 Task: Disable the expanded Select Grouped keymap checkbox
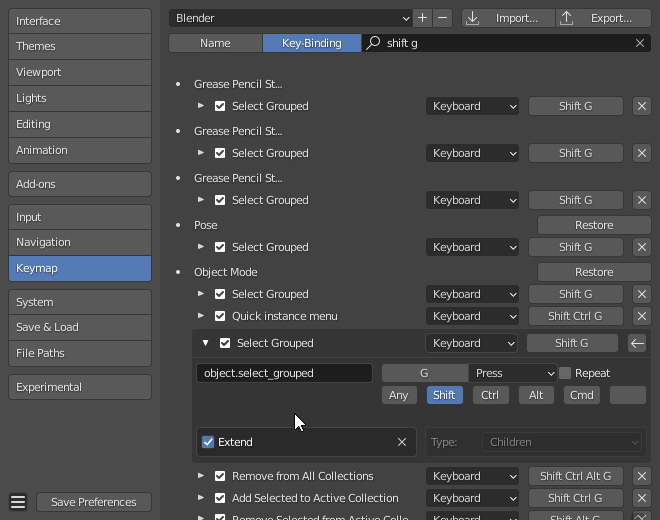[x=225, y=343]
